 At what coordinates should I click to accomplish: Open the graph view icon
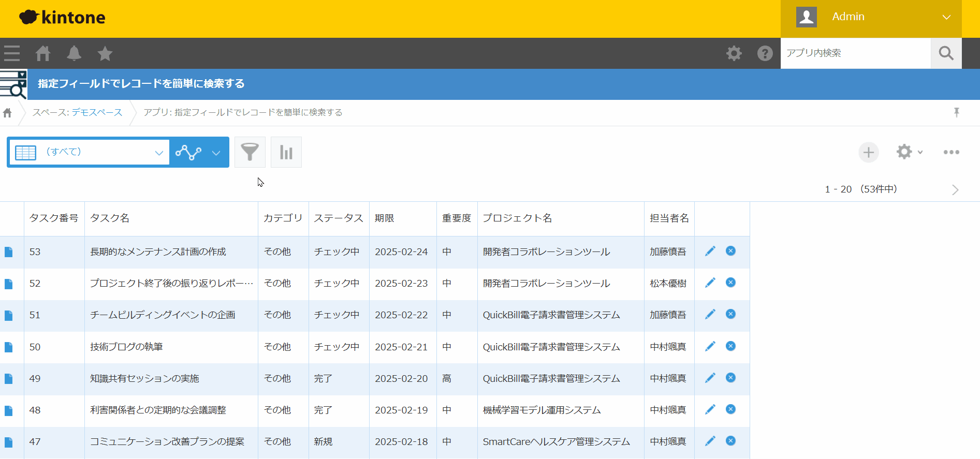(188, 152)
